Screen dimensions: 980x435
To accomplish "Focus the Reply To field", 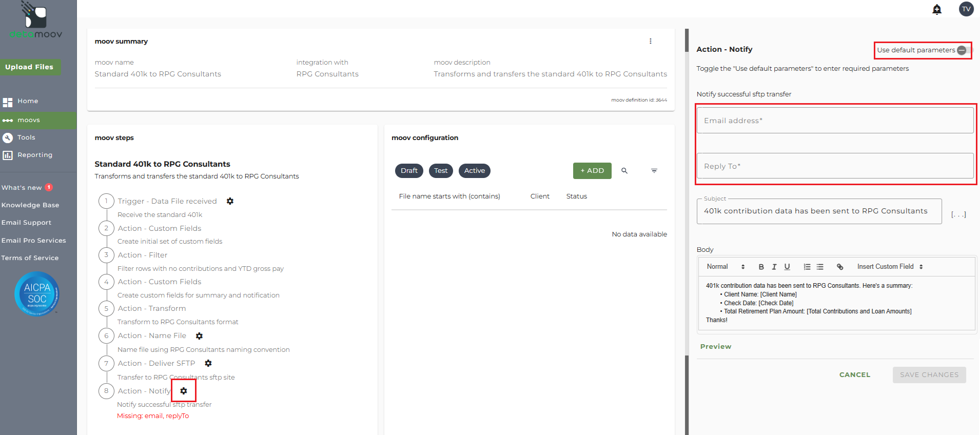I will pos(835,166).
